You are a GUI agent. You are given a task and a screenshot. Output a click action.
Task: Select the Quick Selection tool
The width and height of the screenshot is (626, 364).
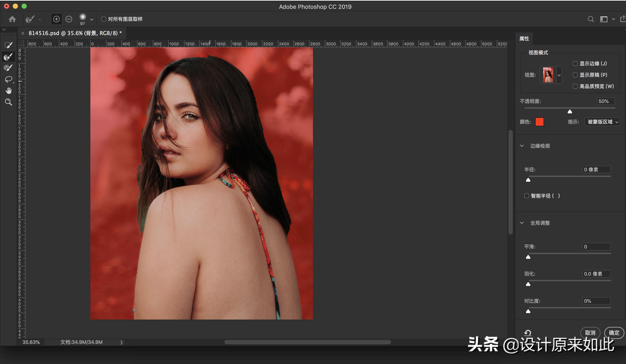[8, 45]
